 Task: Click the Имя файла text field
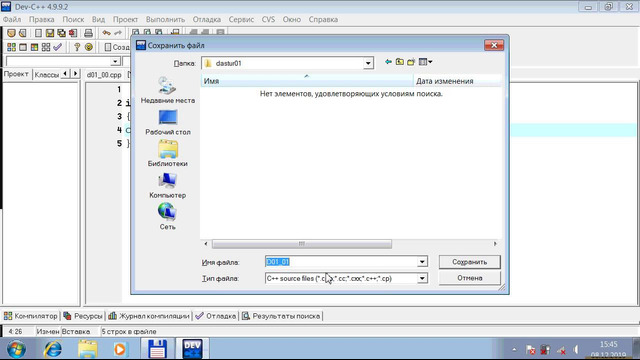click(341, 262)
